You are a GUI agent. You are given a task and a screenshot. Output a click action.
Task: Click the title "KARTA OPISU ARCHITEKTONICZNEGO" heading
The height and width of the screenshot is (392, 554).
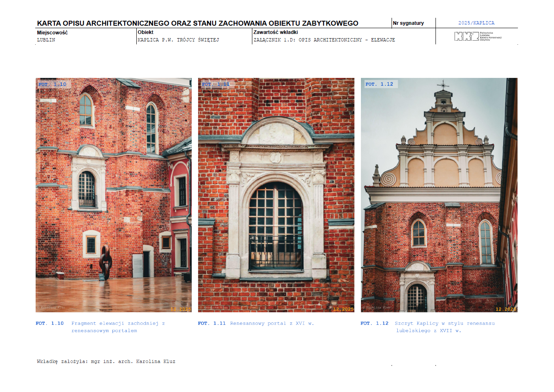coord(198,23)
